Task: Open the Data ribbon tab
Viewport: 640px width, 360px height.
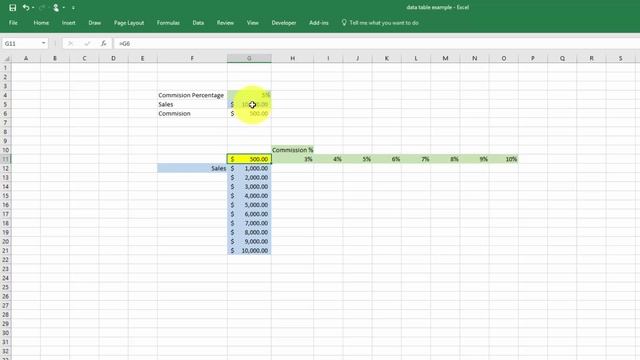Action: tap(198, 23)
